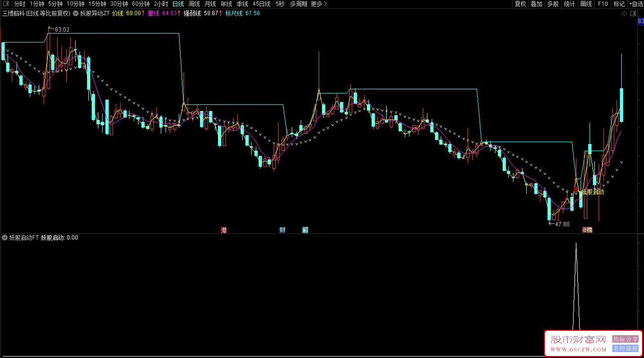Click the 妖股启动 signal label on chart
This screenshot has height=358, width=644.
[x=593, y=192]
